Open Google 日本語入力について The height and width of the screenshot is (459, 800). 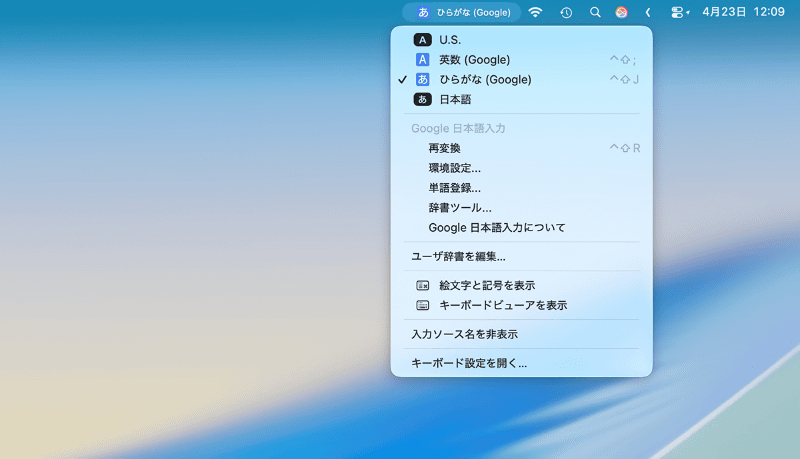(521, 227)
